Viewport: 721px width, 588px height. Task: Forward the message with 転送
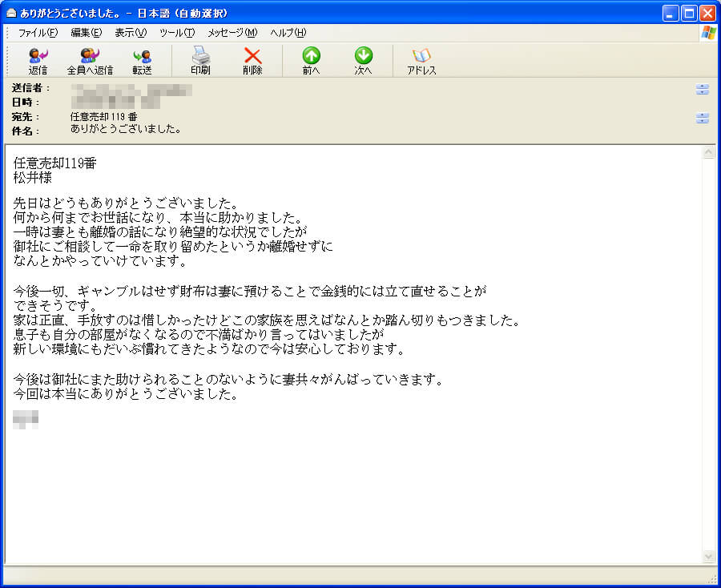142,61
